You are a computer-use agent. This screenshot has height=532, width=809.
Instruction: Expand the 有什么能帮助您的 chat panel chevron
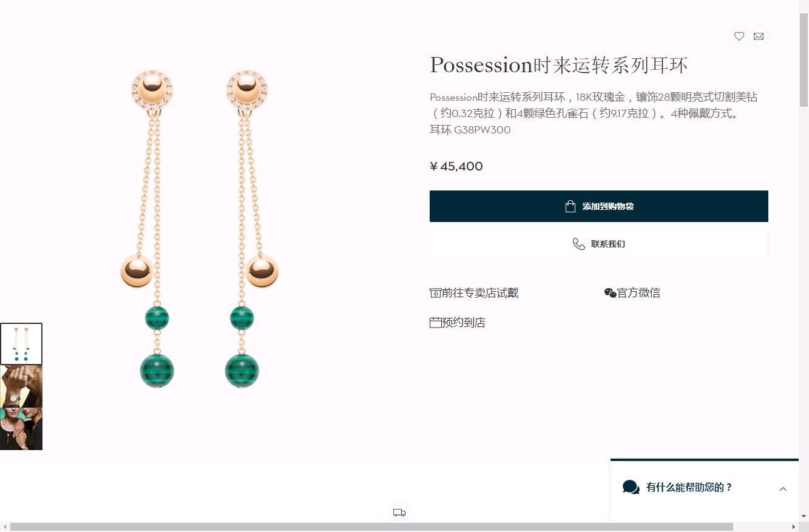point(783,489)
